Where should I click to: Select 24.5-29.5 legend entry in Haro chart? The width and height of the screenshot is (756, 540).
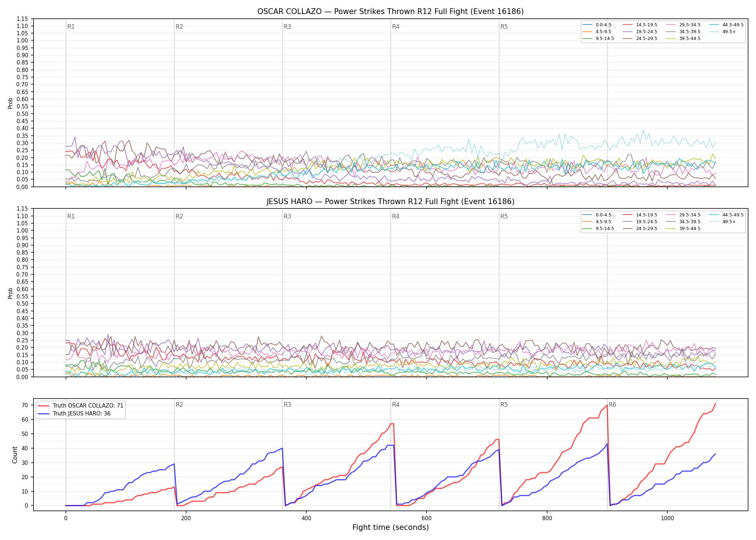pos(640,229)
